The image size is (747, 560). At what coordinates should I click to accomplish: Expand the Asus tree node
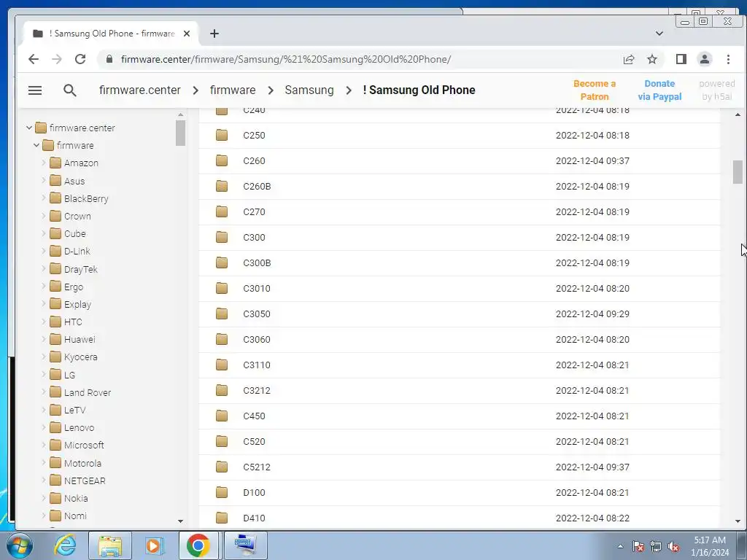[x=43, y=181]
